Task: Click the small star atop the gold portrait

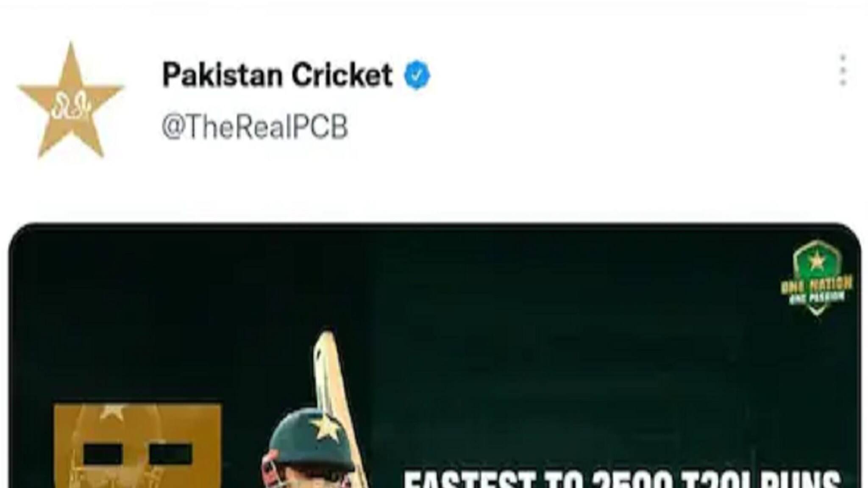Action: (111, 411)
